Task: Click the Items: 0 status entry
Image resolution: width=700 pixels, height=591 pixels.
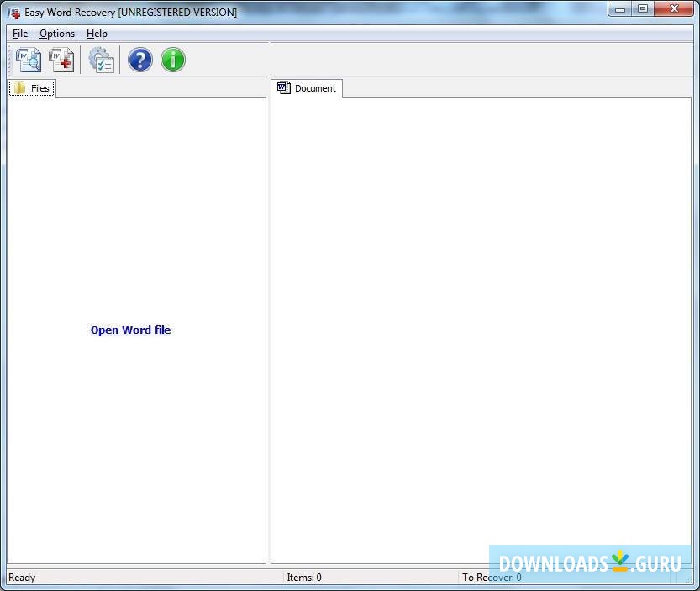Action: tap(304, 578)
